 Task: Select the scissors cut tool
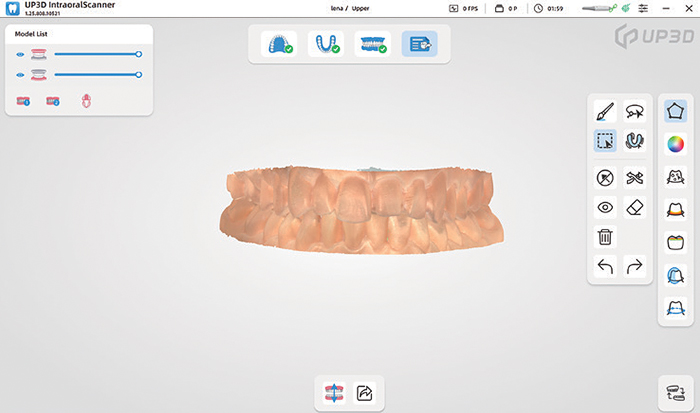click(x=634, y=177)
